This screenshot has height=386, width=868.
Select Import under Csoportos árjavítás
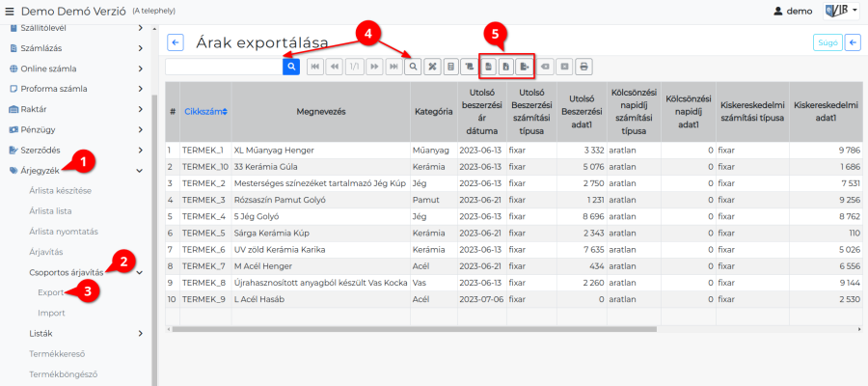pyautogui.click(x=51, y=313)
